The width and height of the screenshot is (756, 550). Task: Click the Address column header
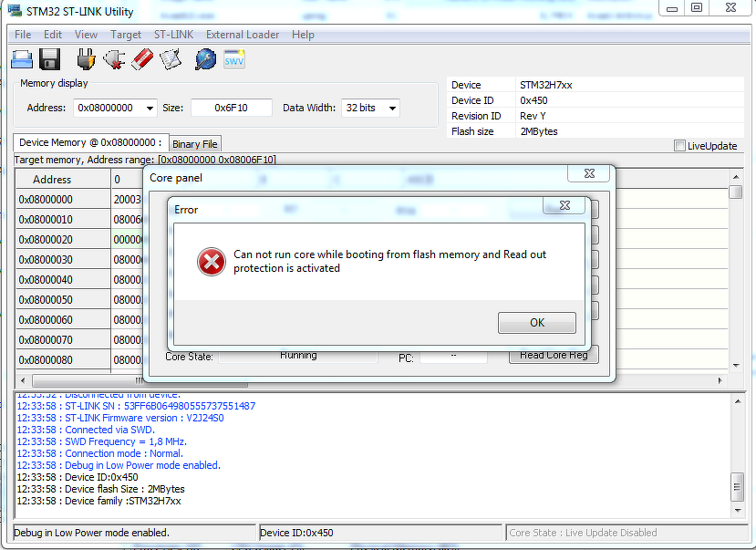point(63,180)
